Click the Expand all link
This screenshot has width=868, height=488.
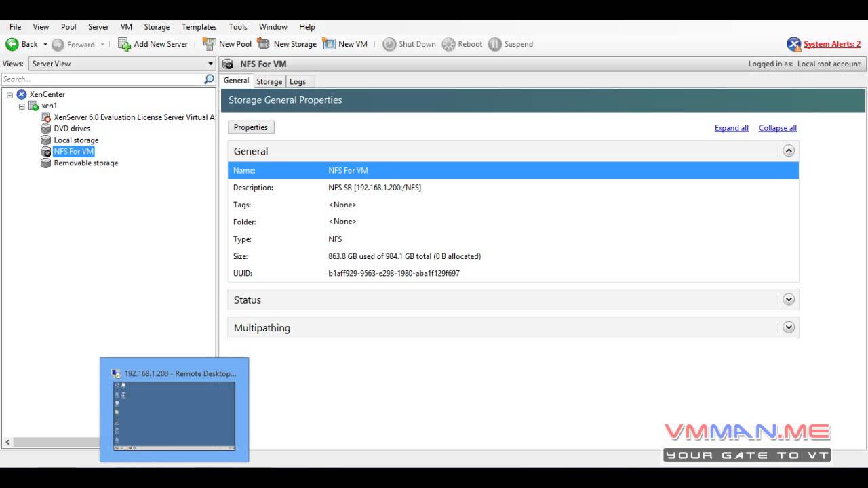[732, 128]
